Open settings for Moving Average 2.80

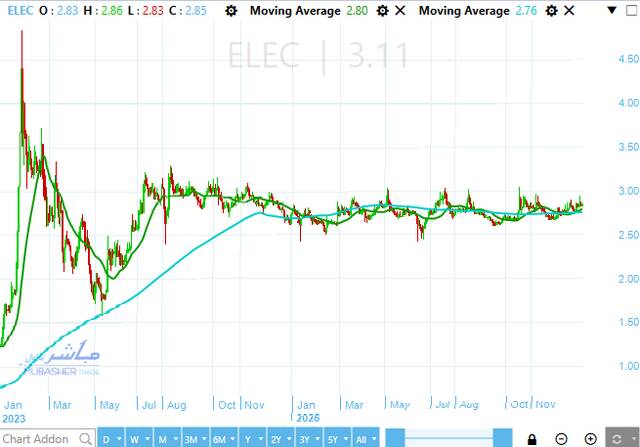(x=382, y=11)
